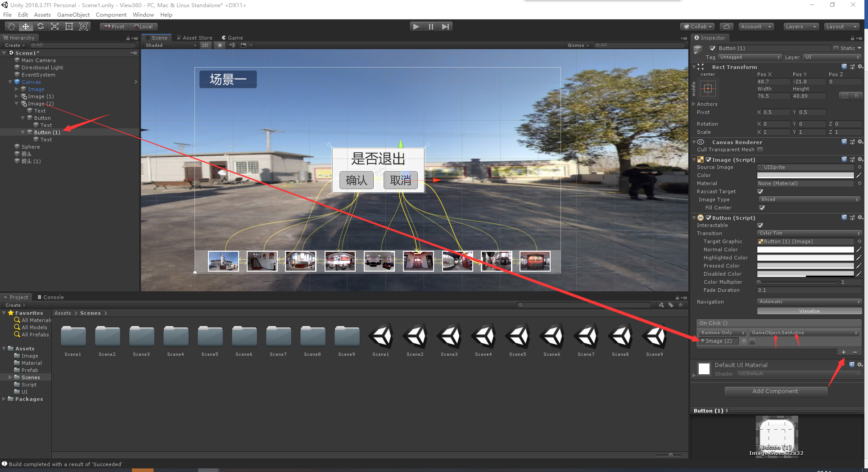Select the Rotate tool

click(x=40, y=26)
